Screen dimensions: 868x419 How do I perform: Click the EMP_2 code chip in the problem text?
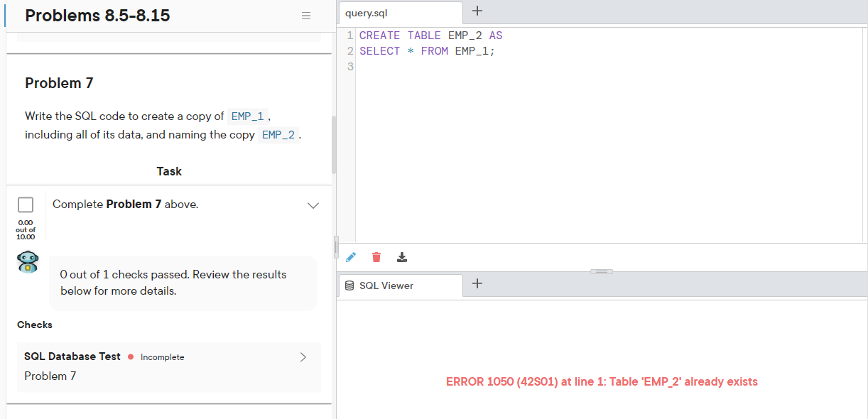278,134
